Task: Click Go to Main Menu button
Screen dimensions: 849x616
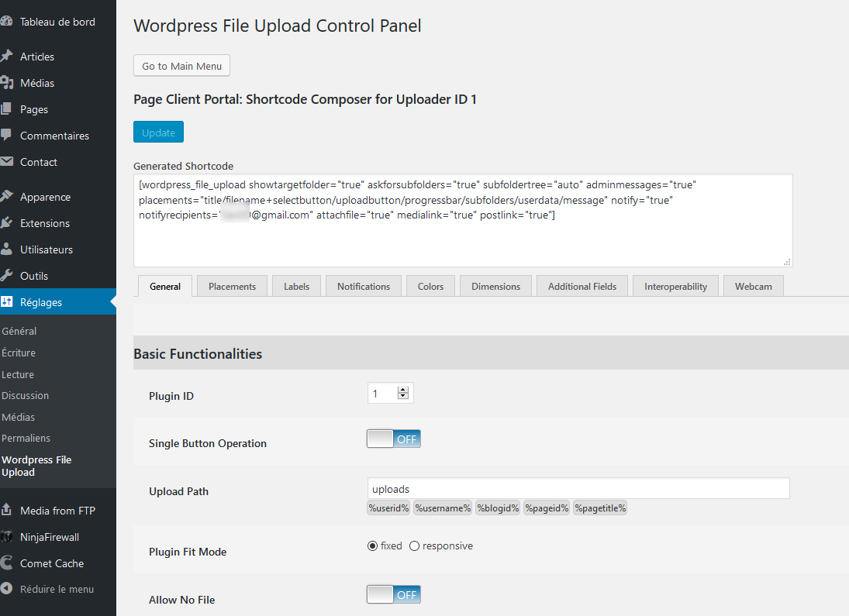Action: (x=182, y=66)
